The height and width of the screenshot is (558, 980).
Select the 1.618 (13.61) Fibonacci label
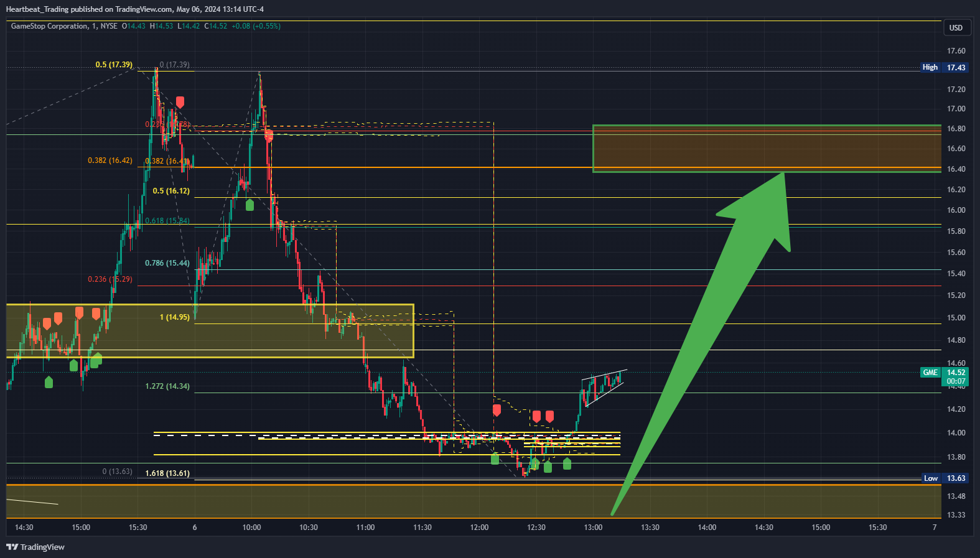[x=167, y=473]
